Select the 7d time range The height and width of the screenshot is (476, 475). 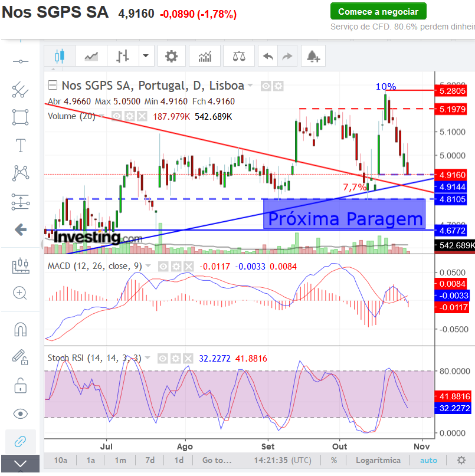pos(150,460)
